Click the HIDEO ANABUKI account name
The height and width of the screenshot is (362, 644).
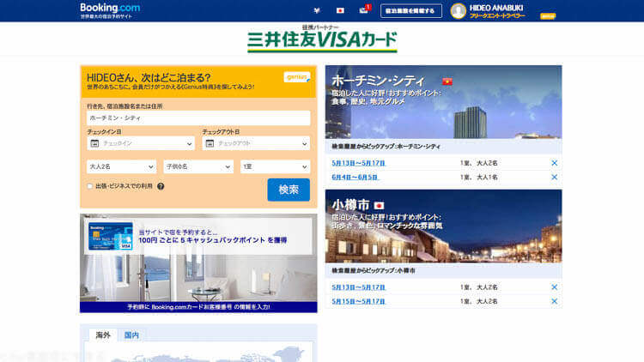click(x=496, y=8)
